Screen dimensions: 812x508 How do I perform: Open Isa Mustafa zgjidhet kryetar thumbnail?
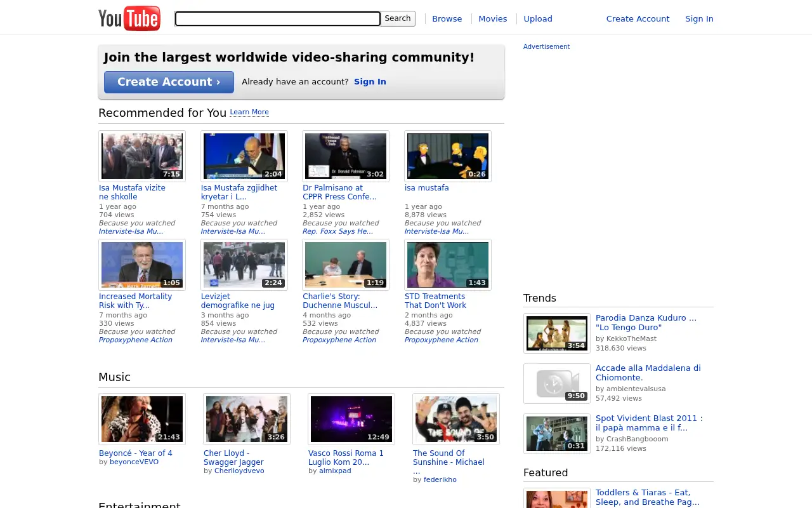click(x=244, y=156)
